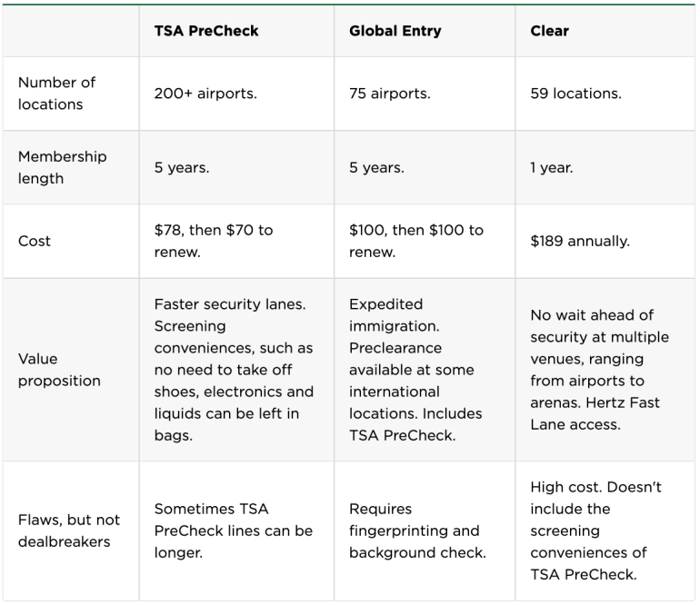Select the 59 locations cell
This screenshot has width=700, height=605.
[x=575, y=94]
